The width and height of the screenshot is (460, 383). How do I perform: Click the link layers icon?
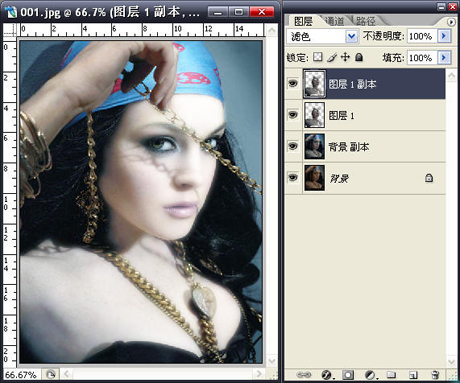[303, 375]
